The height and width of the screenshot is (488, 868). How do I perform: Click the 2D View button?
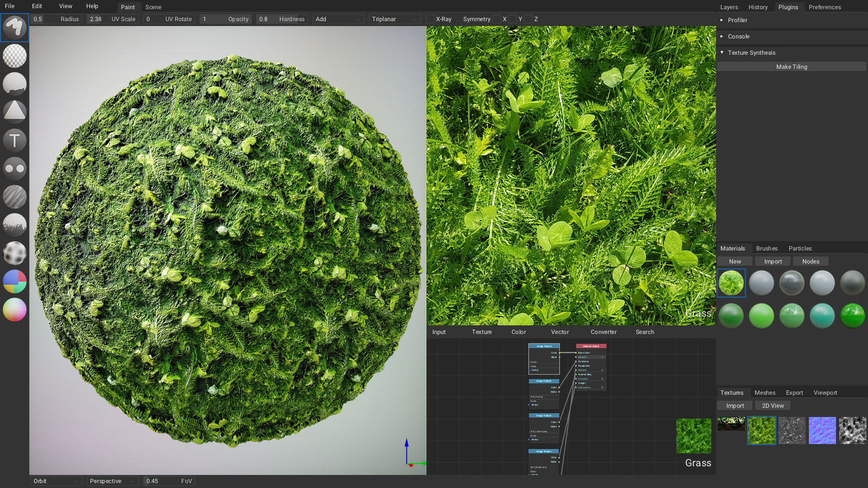click(x=773, y=406)
